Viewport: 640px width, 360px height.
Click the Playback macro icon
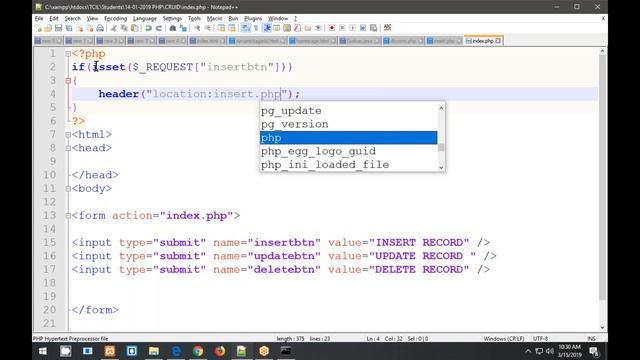(x=353, y=28)
